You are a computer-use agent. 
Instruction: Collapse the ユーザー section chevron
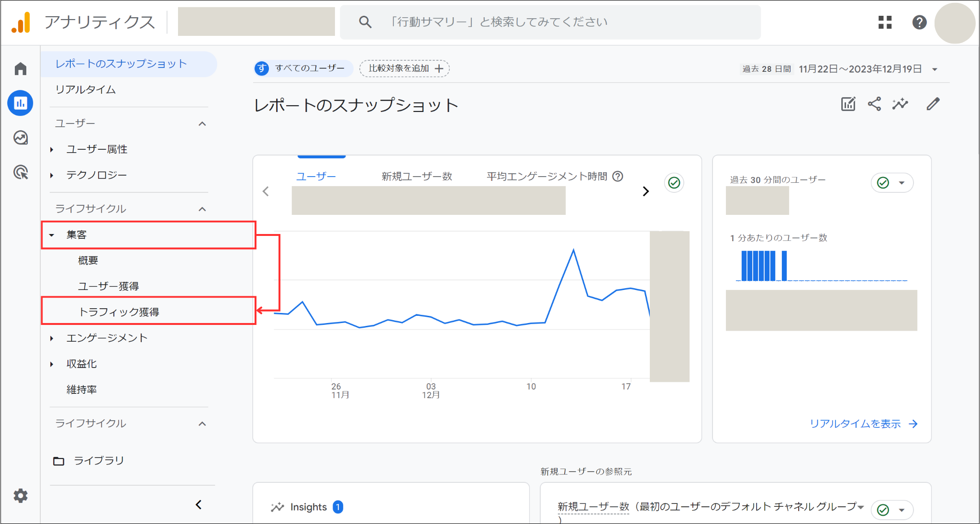tap(202, 124)
